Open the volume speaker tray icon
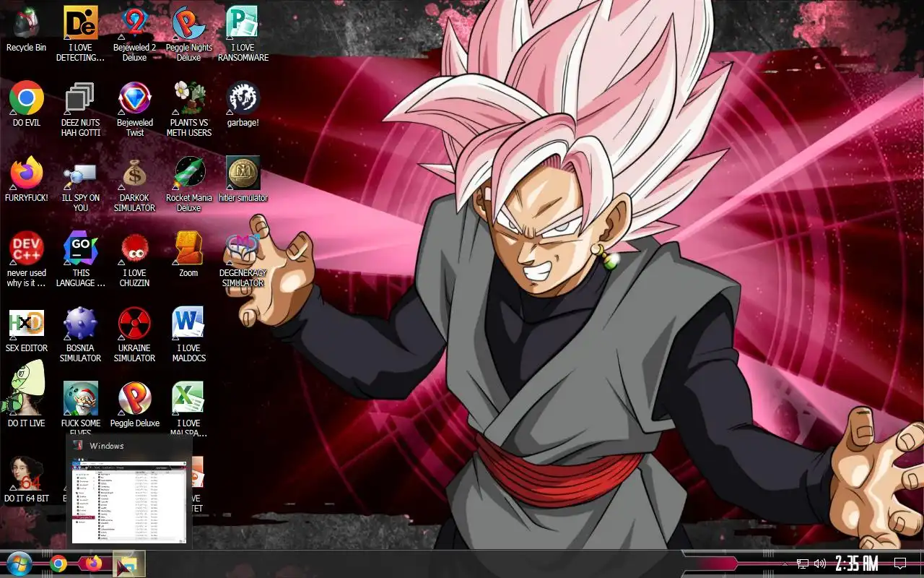Image resolution: width=924 pixels, height=578 pixels. (820, 564)
